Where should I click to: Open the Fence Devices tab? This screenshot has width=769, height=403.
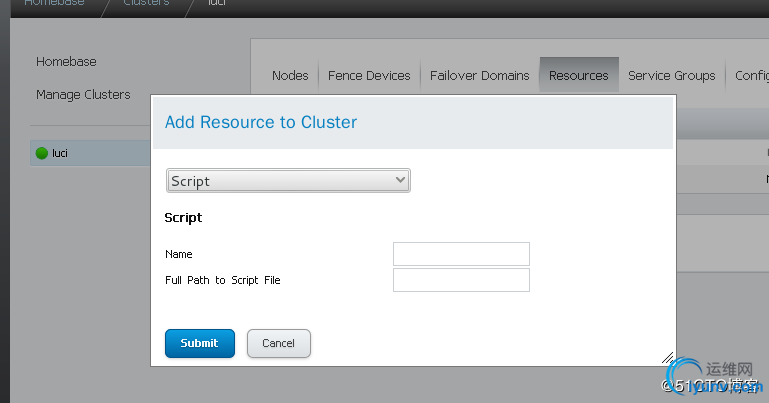point(369,75)
